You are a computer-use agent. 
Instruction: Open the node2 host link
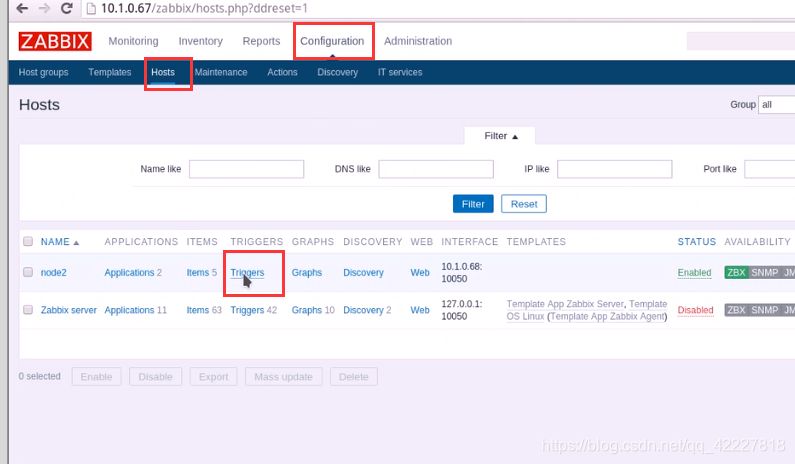(x=54, y=272)
